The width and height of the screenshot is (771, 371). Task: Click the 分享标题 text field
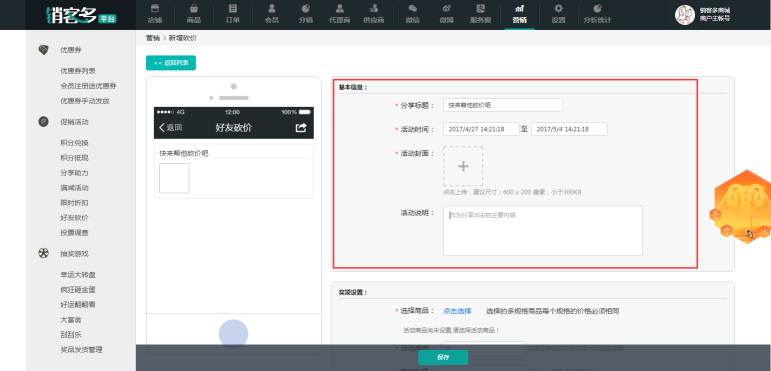[x=503, y=105]
